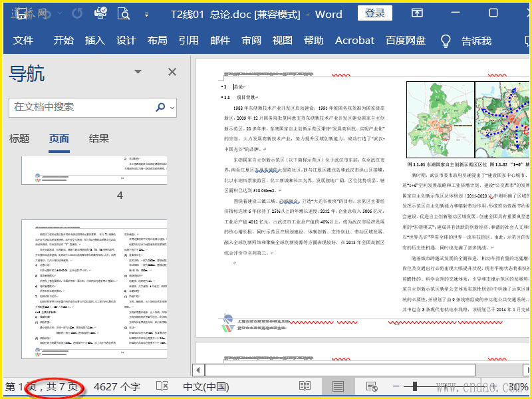
Task: Open the 百度网盘 ribbon tab
Action: tap(406, 41)
